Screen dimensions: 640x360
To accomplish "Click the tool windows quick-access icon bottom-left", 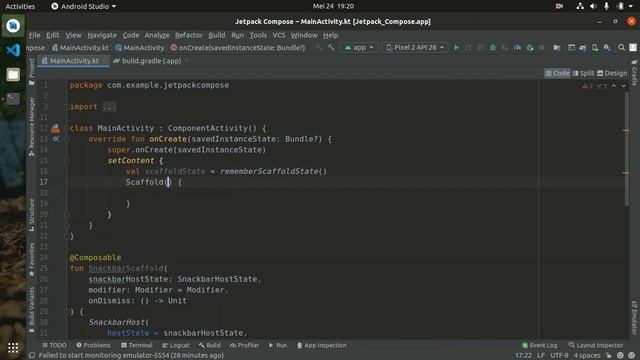I will tap(31, 356).
